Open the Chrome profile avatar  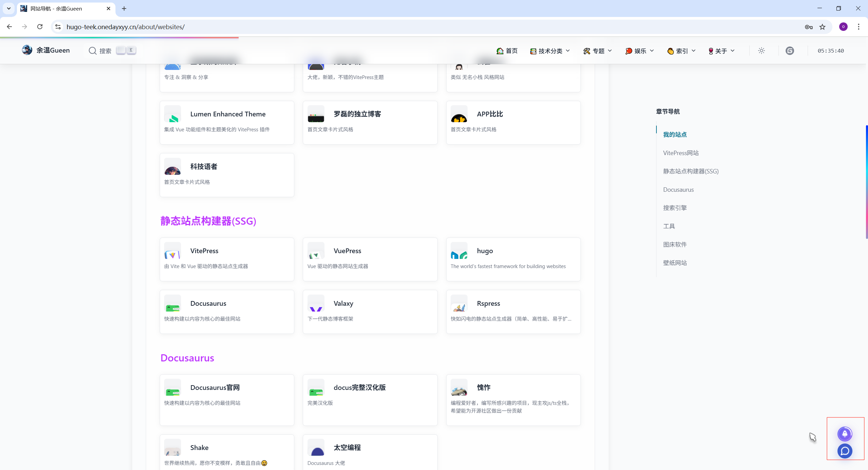pyautogui.click(x=843, y=27)
